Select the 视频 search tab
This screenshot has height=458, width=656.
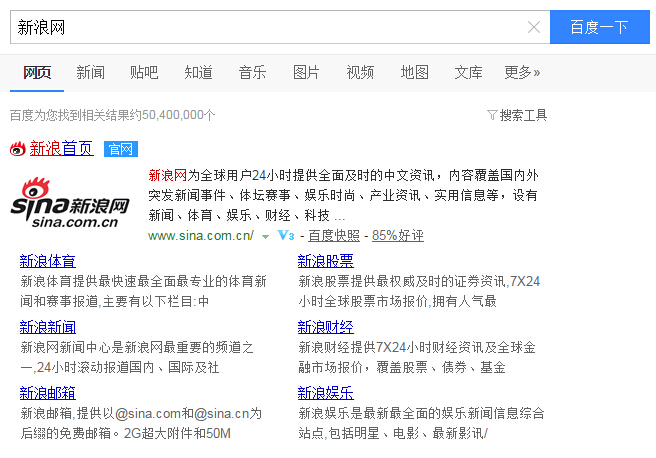coord(360,72)
